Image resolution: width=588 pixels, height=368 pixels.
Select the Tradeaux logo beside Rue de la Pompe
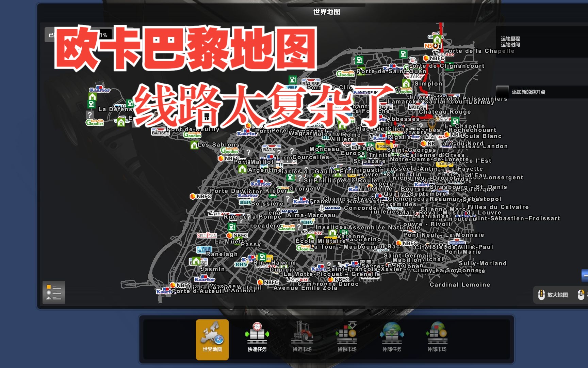(x=218, y=213)
